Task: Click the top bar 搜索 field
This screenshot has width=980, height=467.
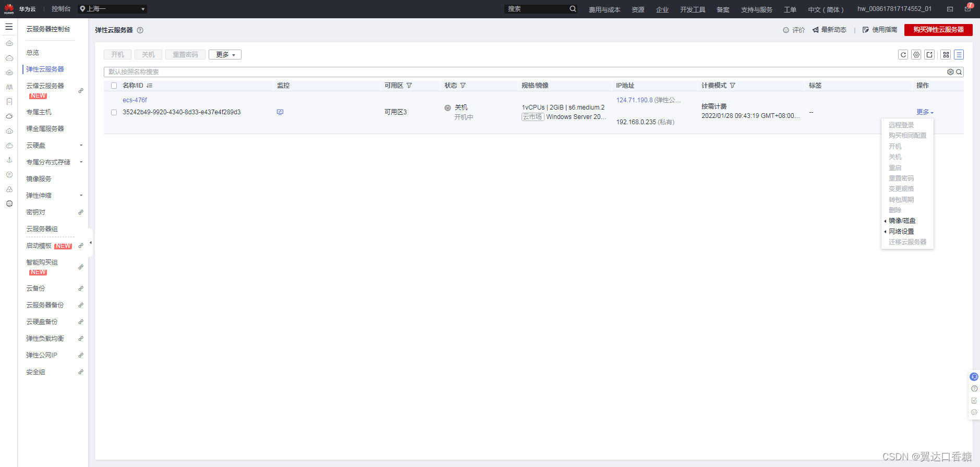Action: [536, 9]
